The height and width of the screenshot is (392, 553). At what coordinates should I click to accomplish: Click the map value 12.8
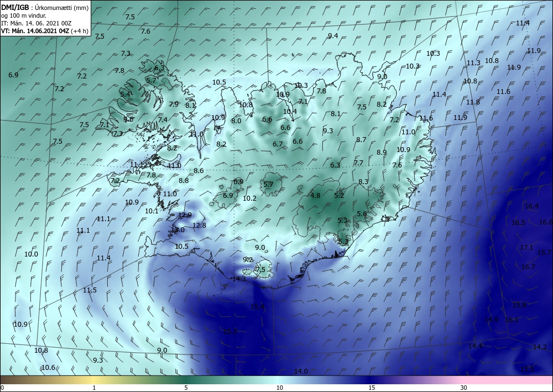point(199,225)
